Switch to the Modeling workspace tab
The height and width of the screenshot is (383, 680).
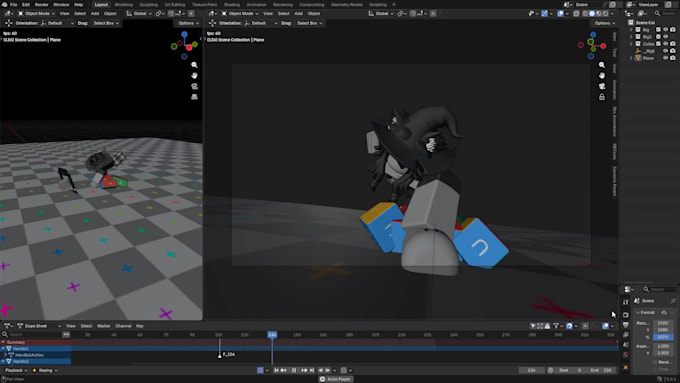click(124, 4)
